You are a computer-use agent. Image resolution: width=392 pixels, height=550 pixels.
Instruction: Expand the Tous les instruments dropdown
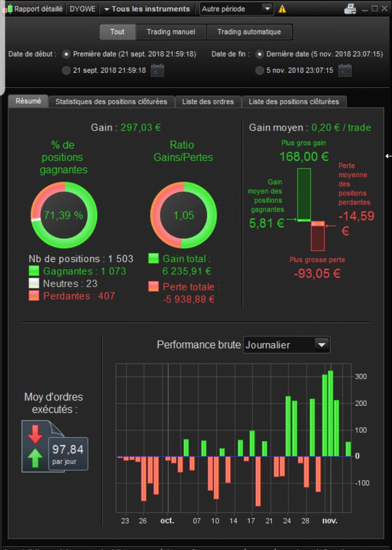click(x=147, y=9)
